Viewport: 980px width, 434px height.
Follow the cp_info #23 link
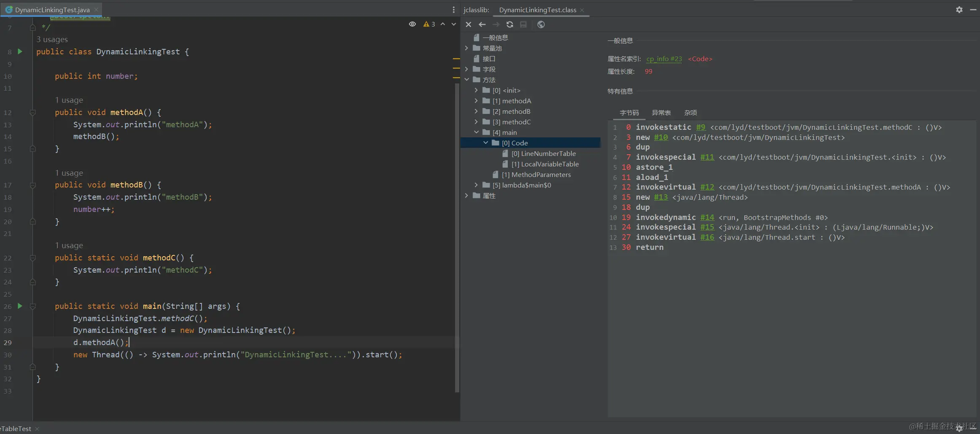[x=664, y=59]
